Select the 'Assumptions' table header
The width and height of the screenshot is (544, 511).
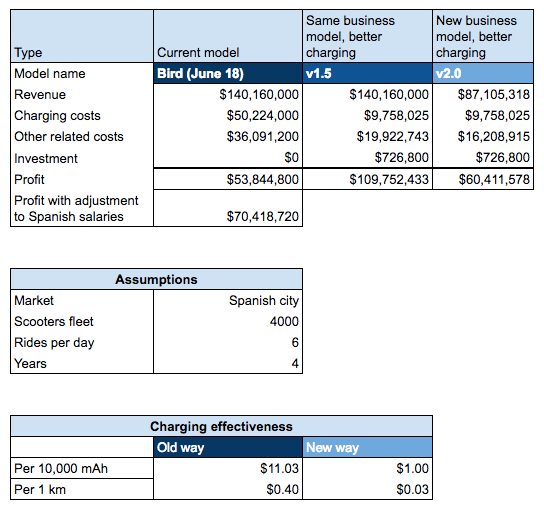point(156,279)
